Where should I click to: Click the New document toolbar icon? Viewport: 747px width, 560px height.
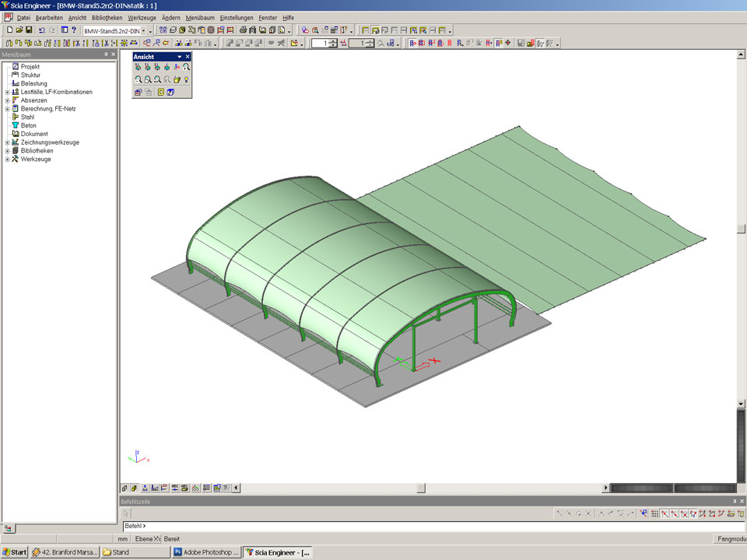[x=9, y=30]
